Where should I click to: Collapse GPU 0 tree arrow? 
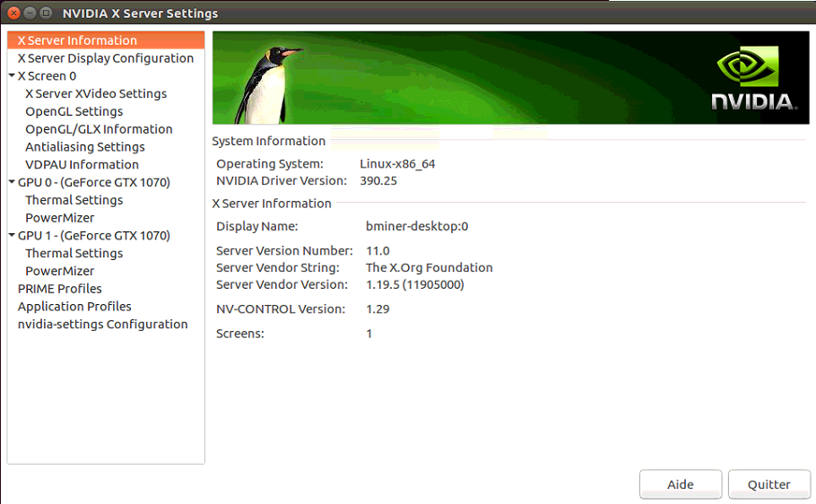pos(12,182)
